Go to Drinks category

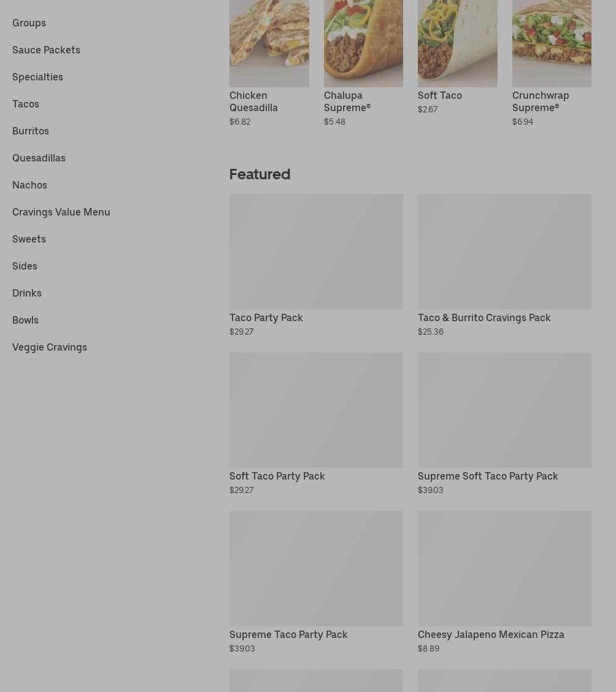(x=27, y=293)
